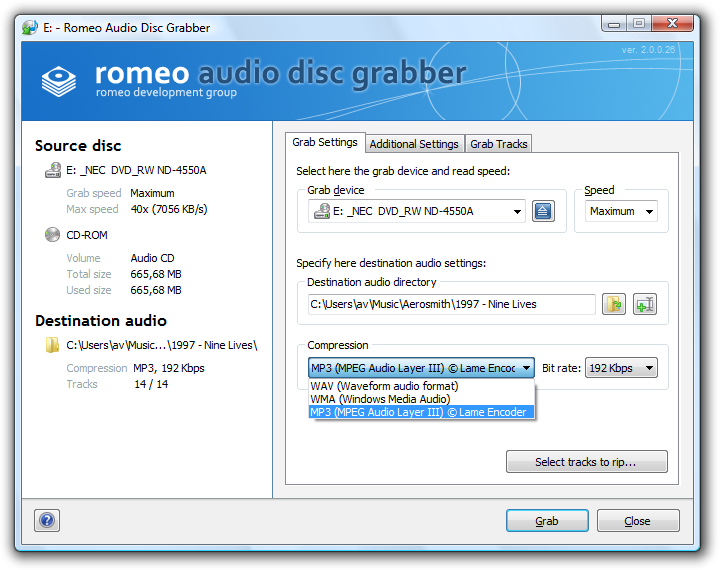Viewport: 720px width, 570px height.
Task: Choose MP3 Lame Encoder list option
Action: 421,412
